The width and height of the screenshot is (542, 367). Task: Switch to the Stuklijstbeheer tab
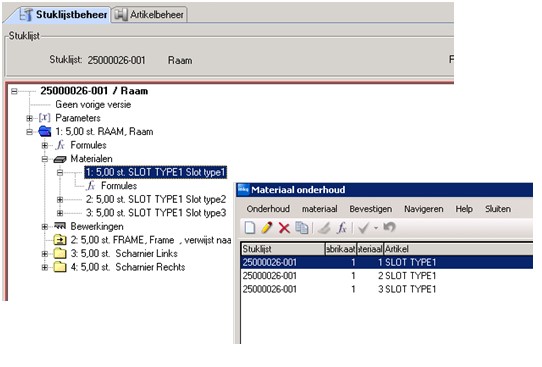point(63,15)
